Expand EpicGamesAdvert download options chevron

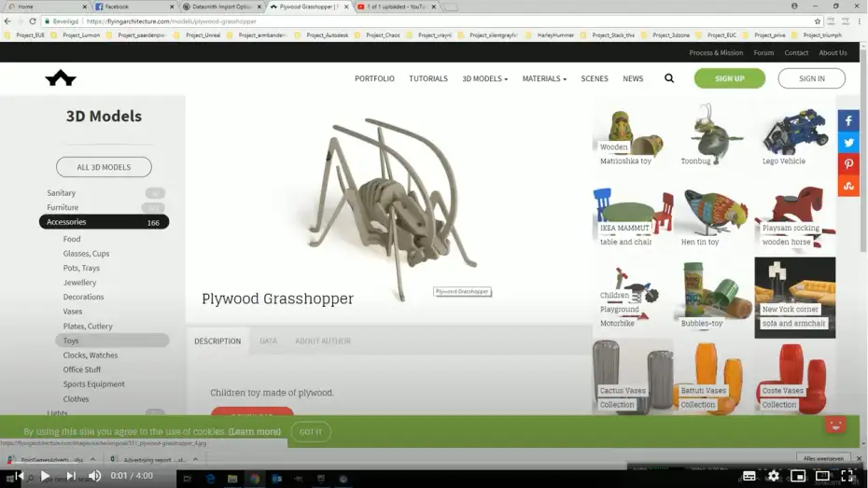[x=92, y=459]
